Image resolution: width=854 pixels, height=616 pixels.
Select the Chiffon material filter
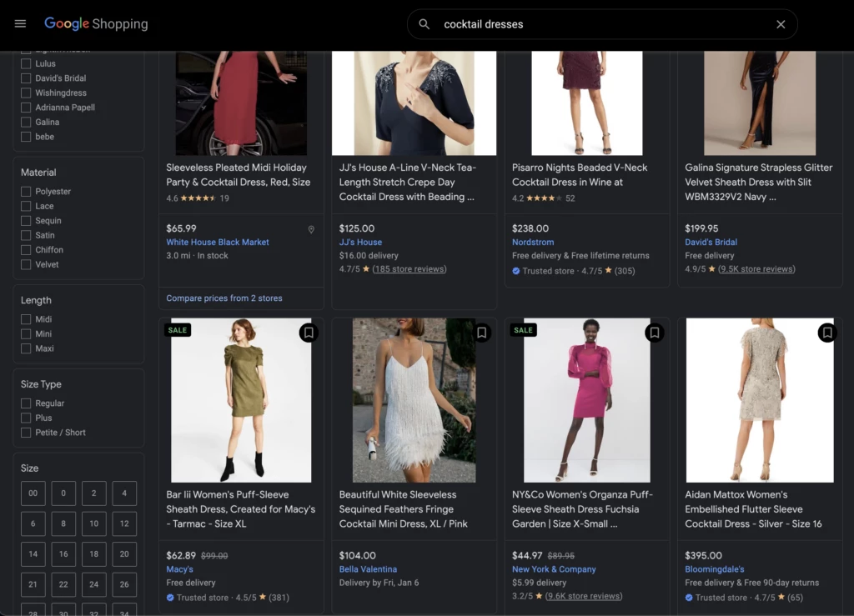(26, 250)
